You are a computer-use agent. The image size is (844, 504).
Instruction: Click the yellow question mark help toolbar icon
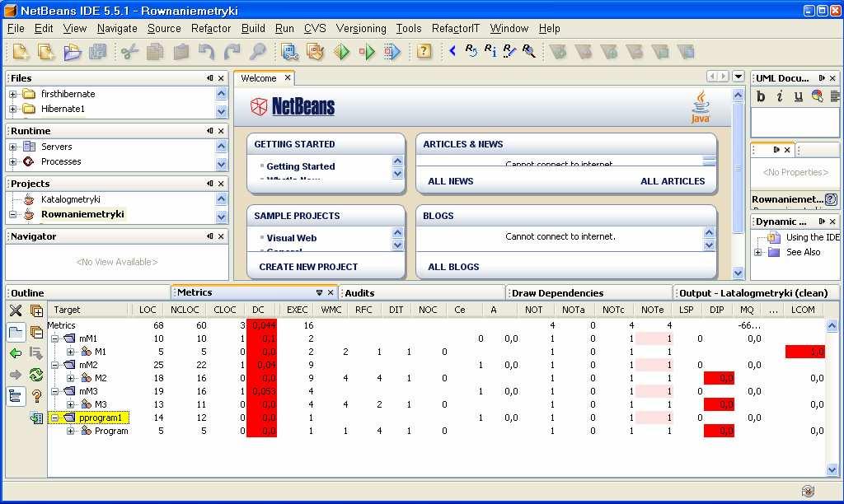(x=424, y=51)
